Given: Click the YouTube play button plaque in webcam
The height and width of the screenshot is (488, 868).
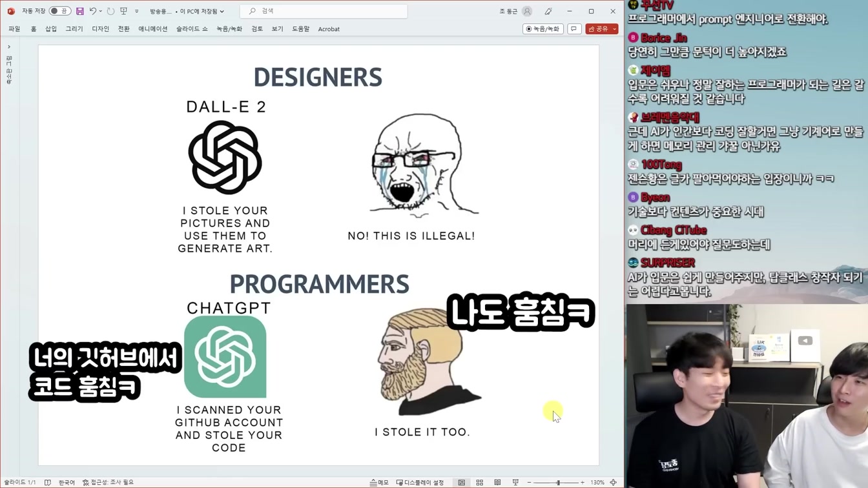Looking at the screenshot, I should 805,341.
